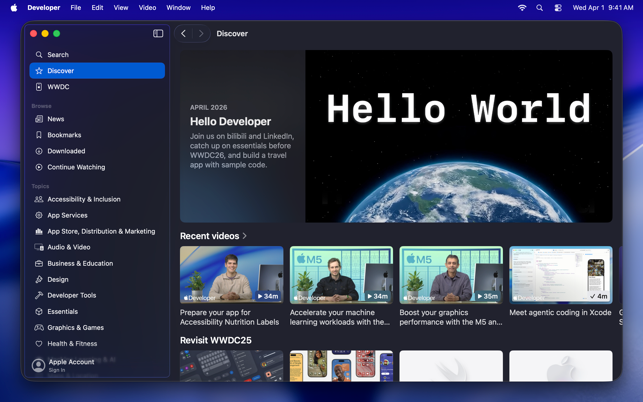Play the Accessibility Nutrition Labels video thumbnail
This screenshot has width=643, height=402.
[x=232, y=275]
